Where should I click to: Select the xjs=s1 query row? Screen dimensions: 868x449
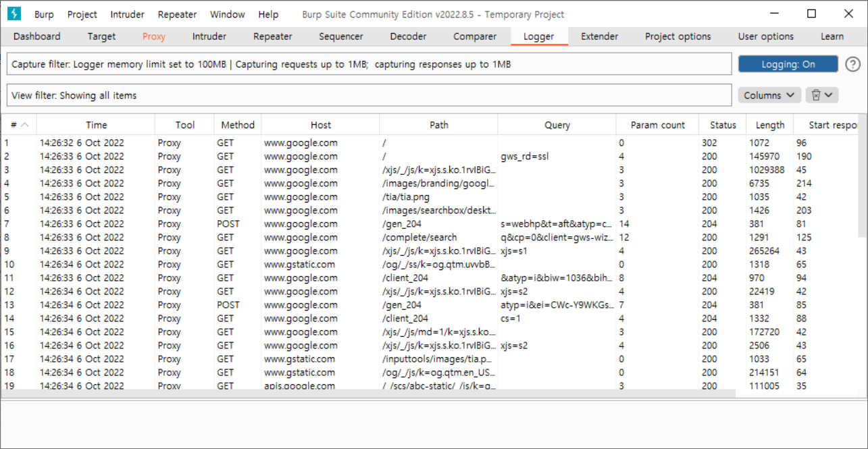click(430, 250)
